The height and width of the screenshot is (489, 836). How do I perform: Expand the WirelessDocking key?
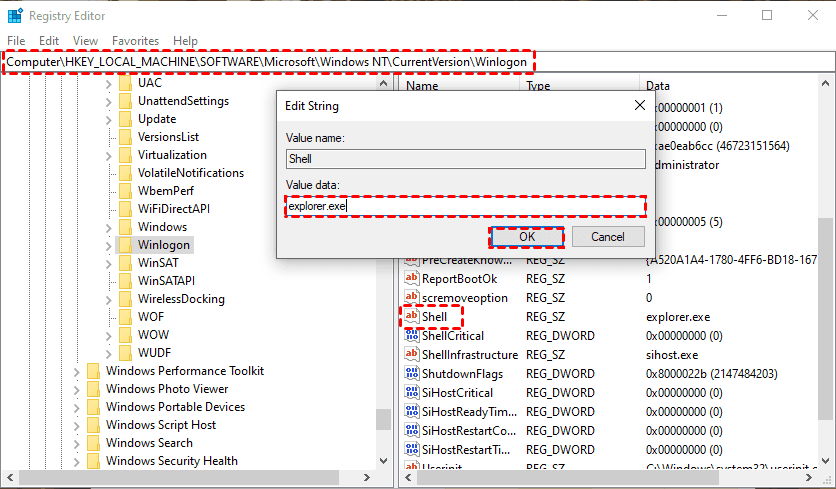(x=109, y=300)
